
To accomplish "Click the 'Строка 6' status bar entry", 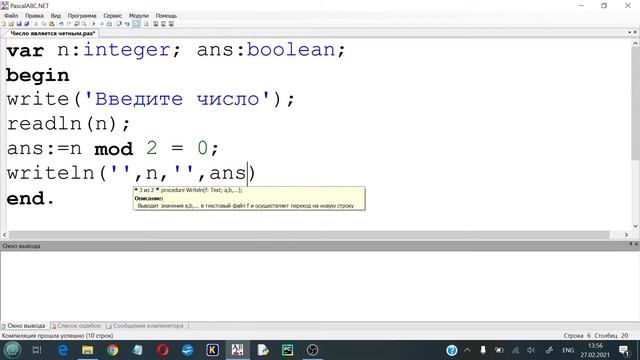I will pos(577,336).
